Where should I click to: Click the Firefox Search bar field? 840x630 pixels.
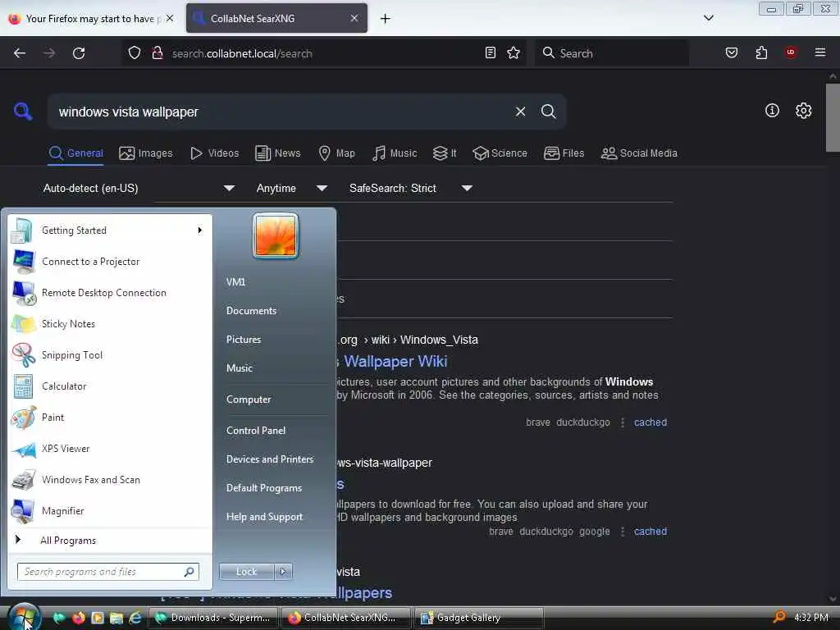[x=611, y=53]
